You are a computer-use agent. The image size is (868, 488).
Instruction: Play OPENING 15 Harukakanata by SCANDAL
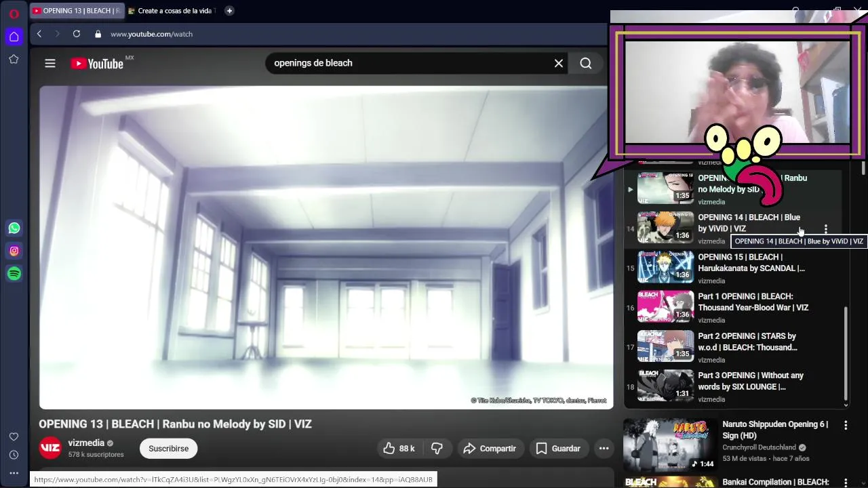[751, 262]
